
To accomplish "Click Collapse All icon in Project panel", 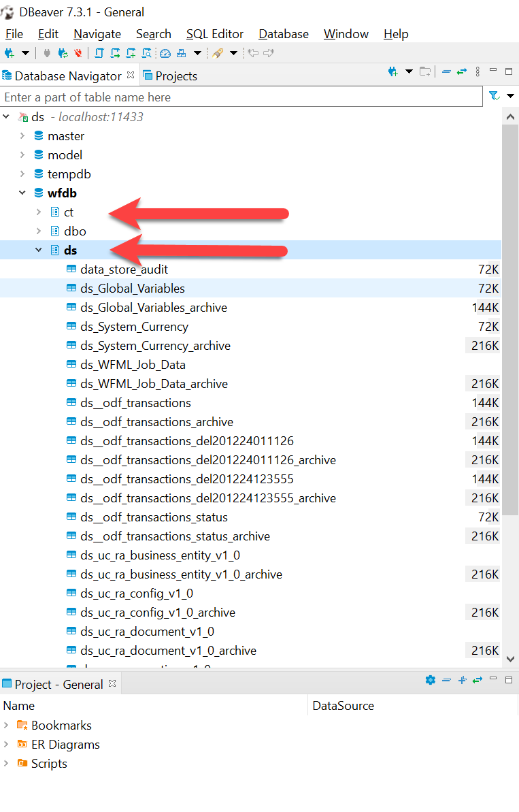I will 446,680.
